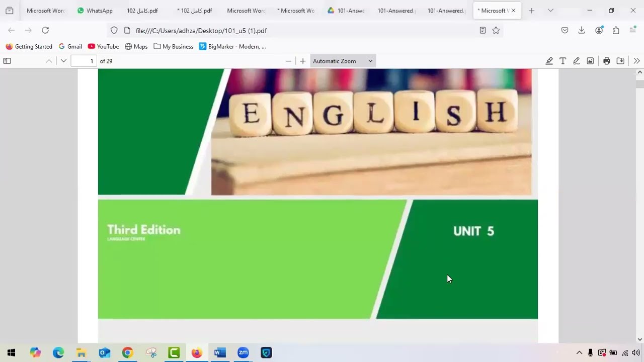Open File Explorer from taskbar

pyautogui.click(x=82, y=353)
